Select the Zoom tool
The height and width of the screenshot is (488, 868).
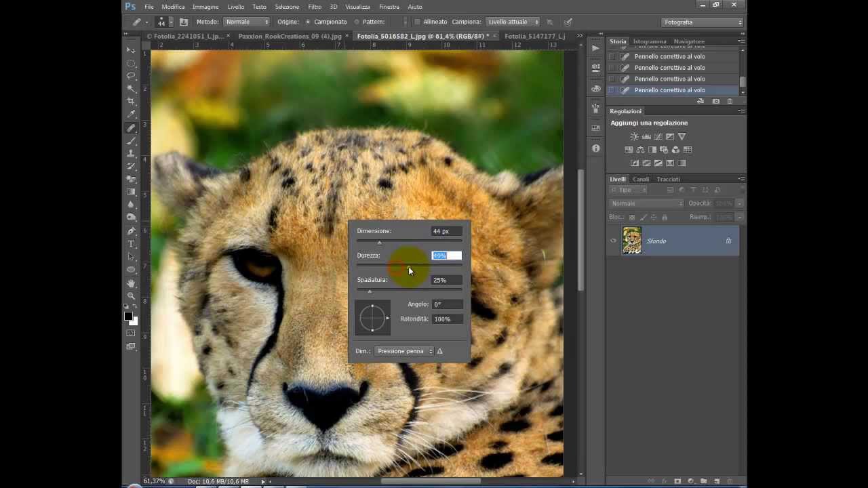131,296
